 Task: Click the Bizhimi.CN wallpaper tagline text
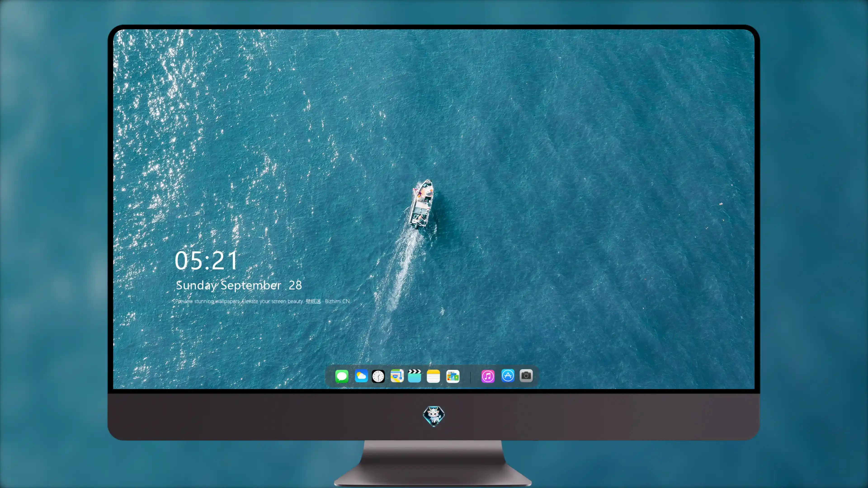click(262, 301)
